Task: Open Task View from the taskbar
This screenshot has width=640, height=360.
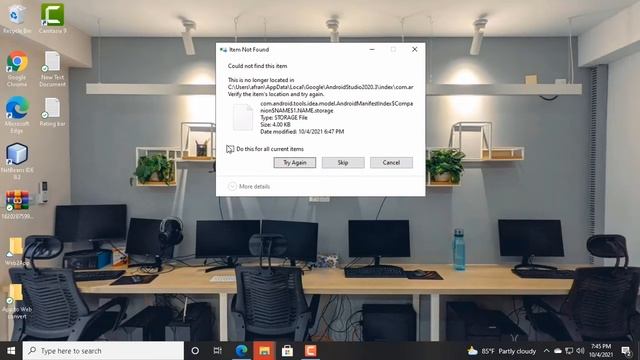Action: (x=218, y=351)
